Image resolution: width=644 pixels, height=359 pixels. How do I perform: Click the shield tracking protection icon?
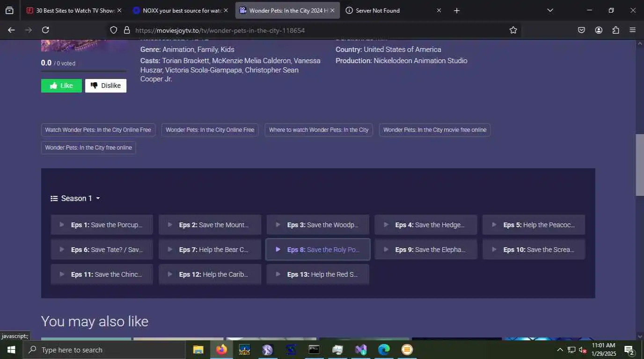[x=113, y=30]
